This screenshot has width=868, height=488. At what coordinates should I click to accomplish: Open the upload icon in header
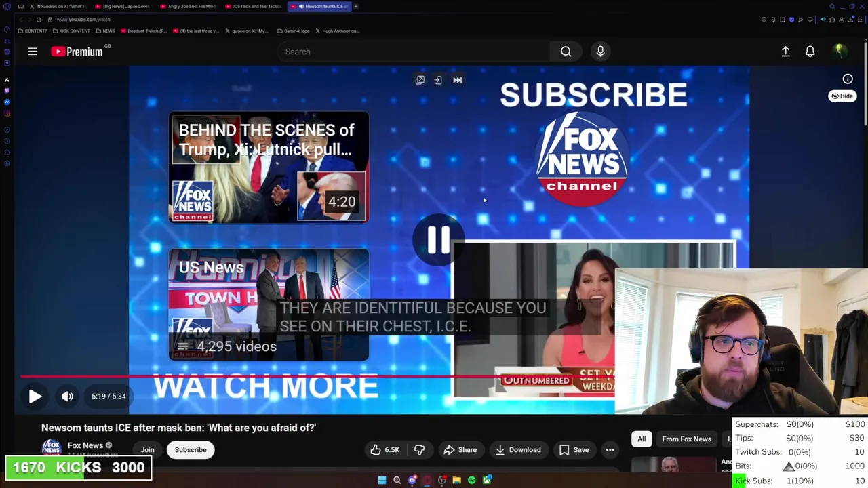(785, 52)
